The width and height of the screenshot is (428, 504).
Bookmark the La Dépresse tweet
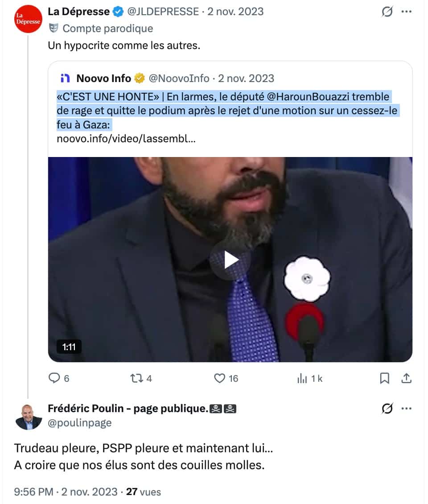pyautogui.click(x=385, y=378)
